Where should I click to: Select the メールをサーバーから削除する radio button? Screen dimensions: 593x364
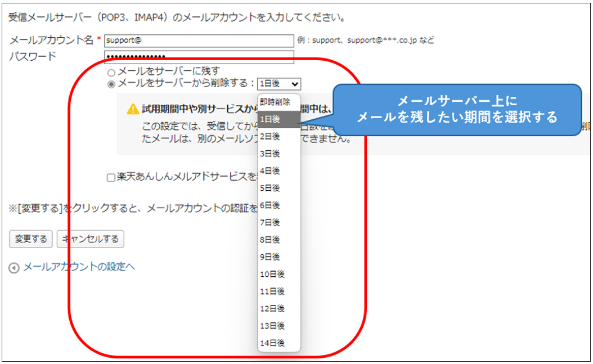point(111,83)
